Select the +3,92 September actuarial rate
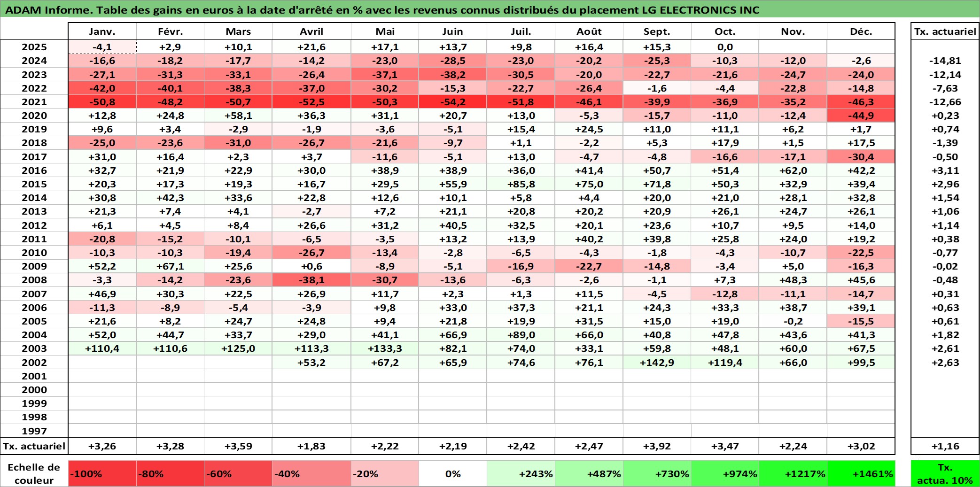The width and height of the screenshot is (980, 487). (657, 446)
